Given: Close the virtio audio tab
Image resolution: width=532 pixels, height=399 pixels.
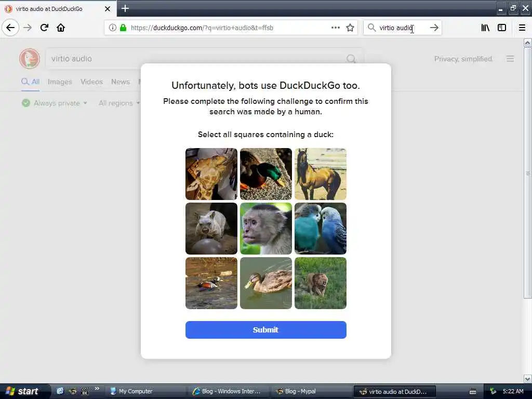Looking at the screenshot, I should 108,9.
